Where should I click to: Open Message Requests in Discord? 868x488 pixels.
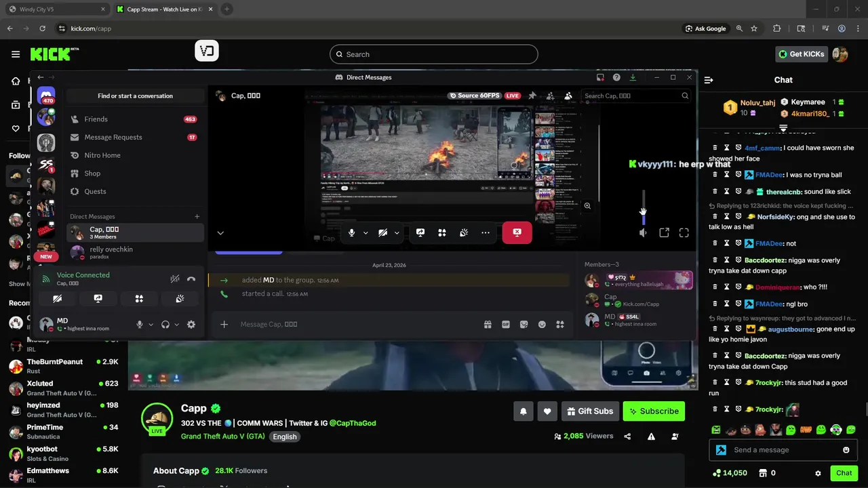click(x=135, y=137)
